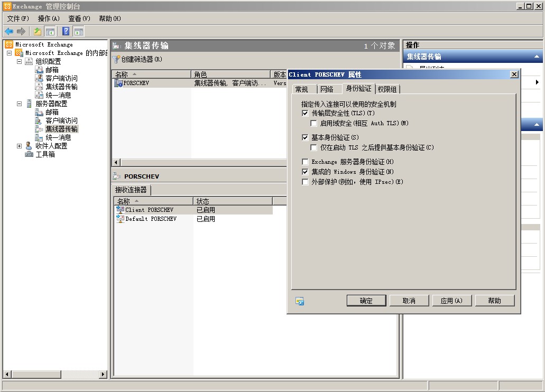Open the 文件(F) menu
The width and height of the screenshot is (545, 392).
click(18, 18)
